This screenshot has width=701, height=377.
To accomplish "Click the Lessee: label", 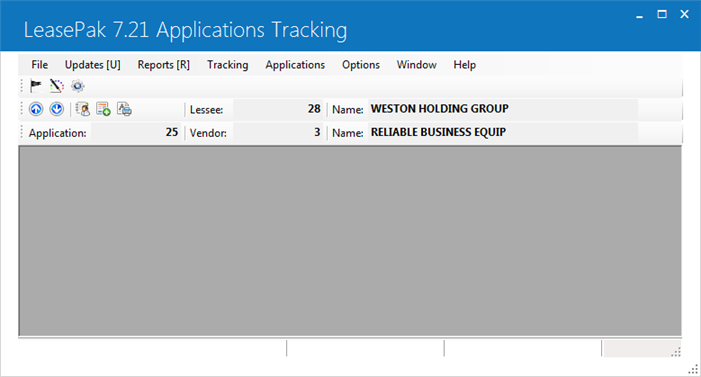I will point(206,110).
